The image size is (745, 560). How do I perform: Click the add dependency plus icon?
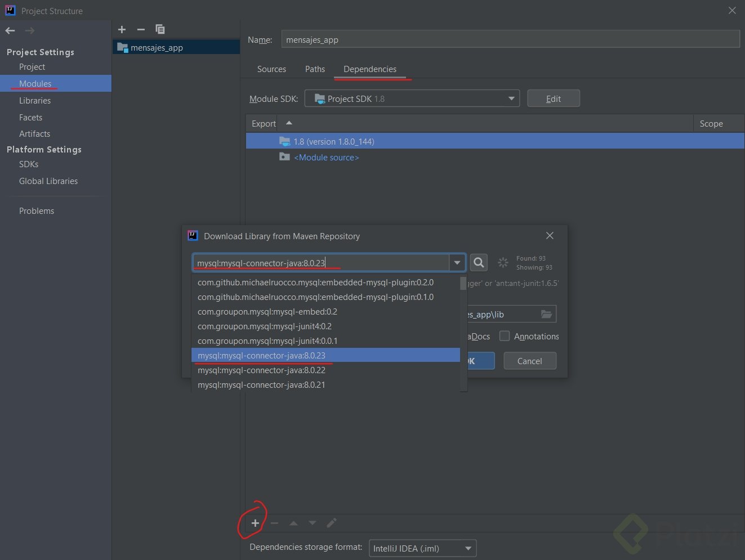[255, 523]
